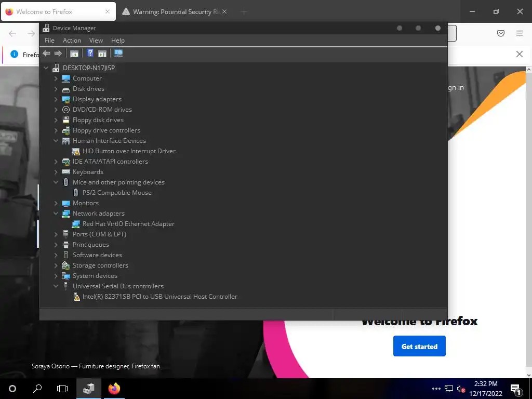Viewport: 532px width, 399px height.
Task: Click the muted speaker tray icon
Action: point(461,389)
